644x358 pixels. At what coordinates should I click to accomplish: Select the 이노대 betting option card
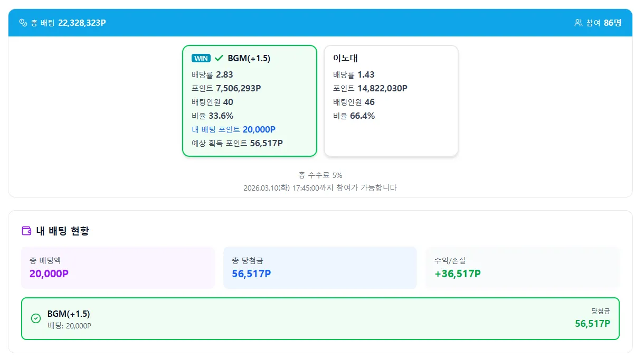click(391, 100)
